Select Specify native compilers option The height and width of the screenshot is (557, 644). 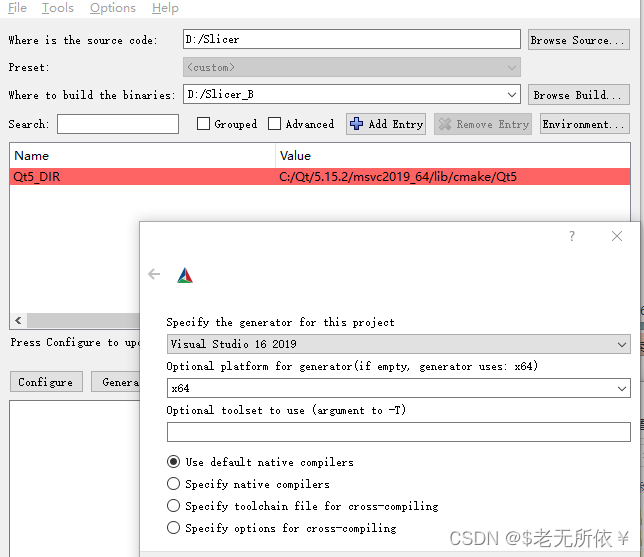(173, 484)
